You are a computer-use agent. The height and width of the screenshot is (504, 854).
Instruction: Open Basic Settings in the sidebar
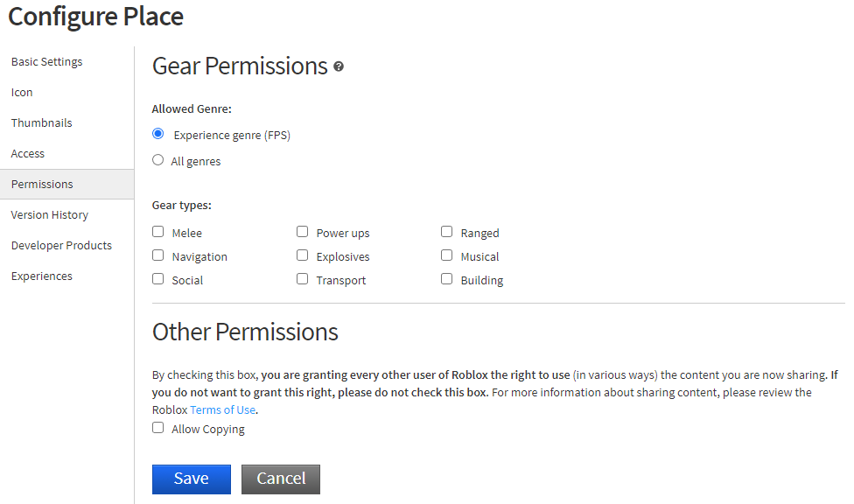47,62
